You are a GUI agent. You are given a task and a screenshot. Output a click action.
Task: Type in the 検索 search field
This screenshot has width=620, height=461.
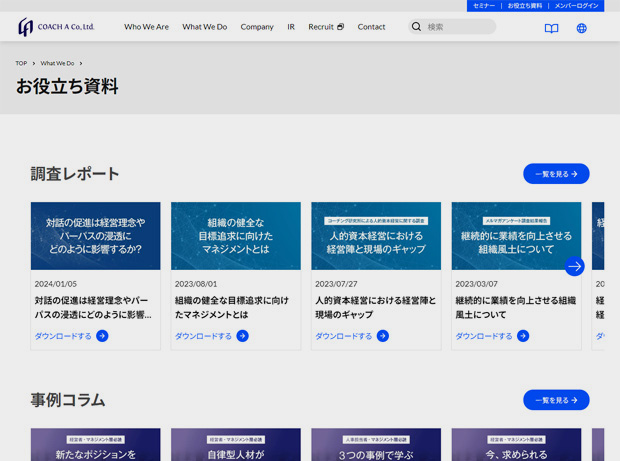(458, 27)
